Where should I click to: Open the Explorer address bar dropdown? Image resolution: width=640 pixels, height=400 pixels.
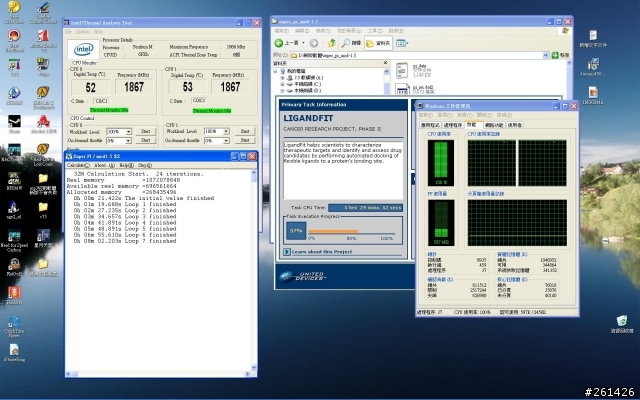tap(545, 55)
